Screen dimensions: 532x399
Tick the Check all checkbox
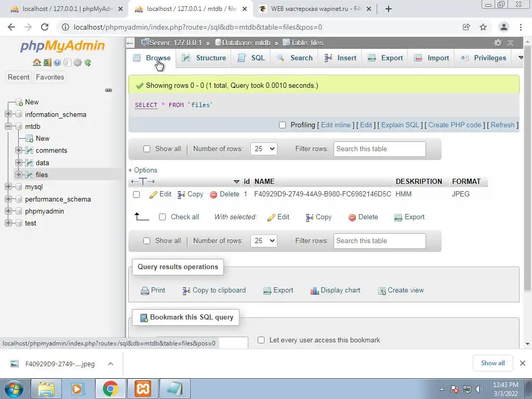[x=162, y=217]
